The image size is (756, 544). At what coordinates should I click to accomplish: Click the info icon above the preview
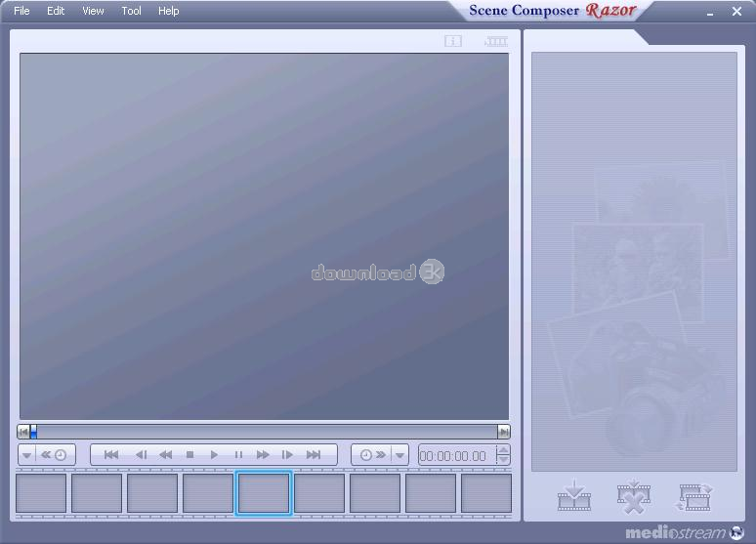click(x=453, y=41)
